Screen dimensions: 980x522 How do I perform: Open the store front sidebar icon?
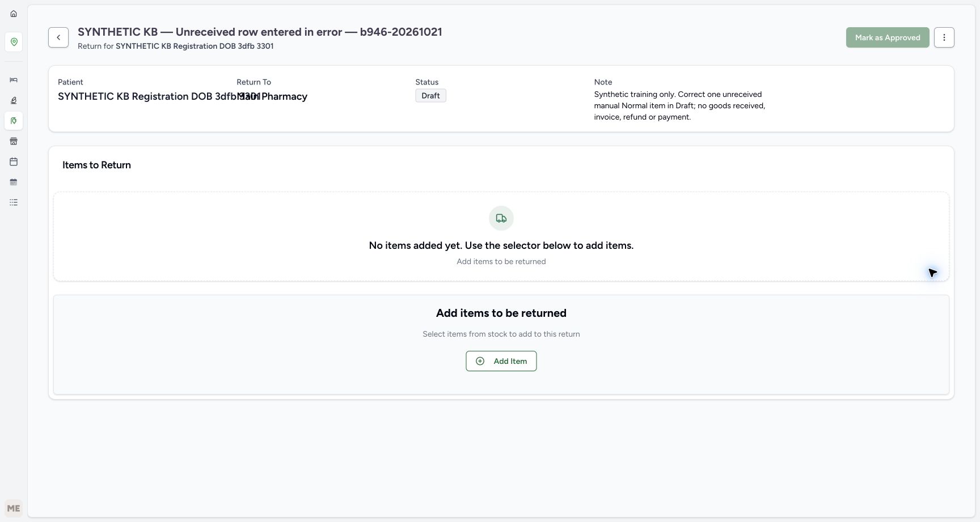point(14,141)
